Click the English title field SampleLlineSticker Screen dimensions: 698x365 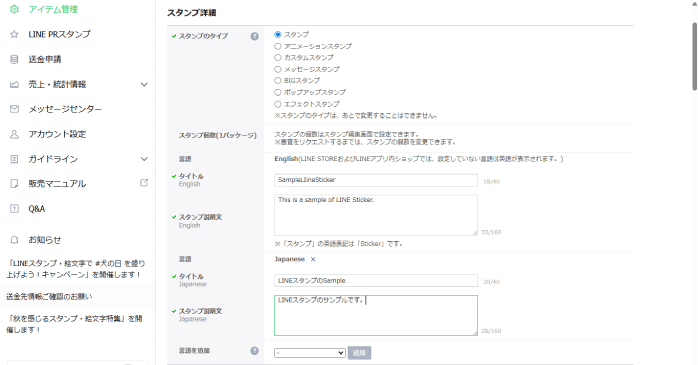[x=376, y=180]
